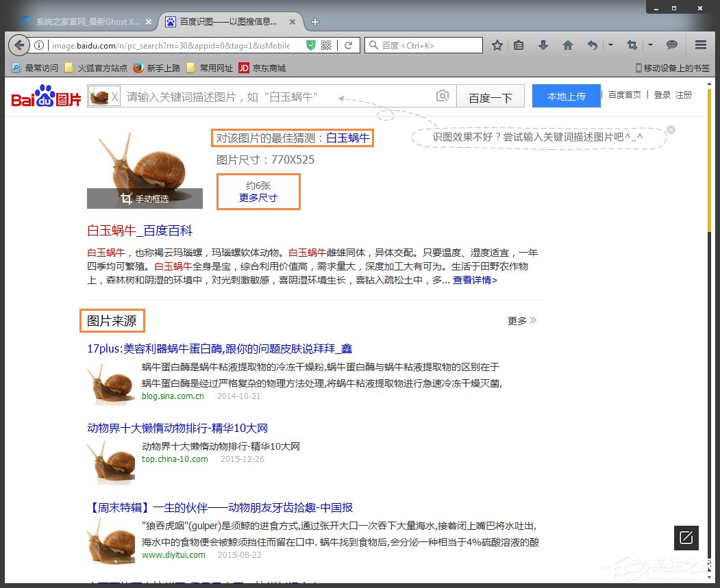This screenshot has height=588, width=720.
Task: Reload the page with the refresh icon
Action: click(x=348, y=45)
